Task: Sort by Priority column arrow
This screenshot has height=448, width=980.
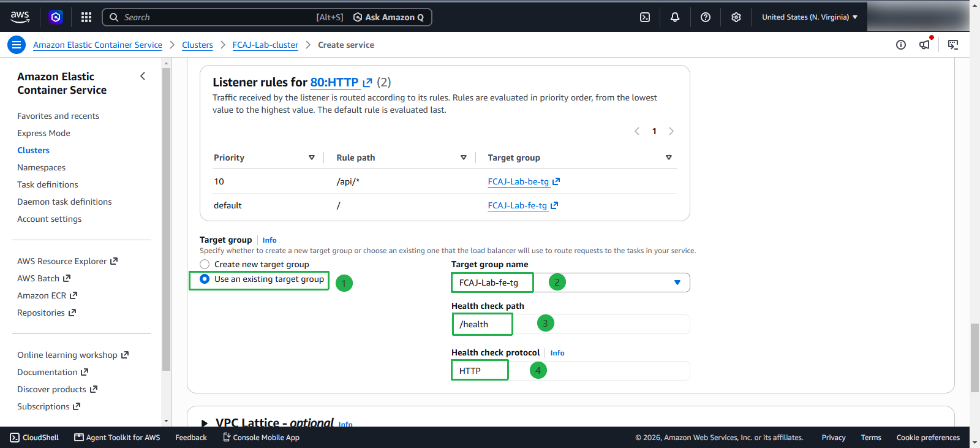Action: pyautogui.click(x=312, y=158)
